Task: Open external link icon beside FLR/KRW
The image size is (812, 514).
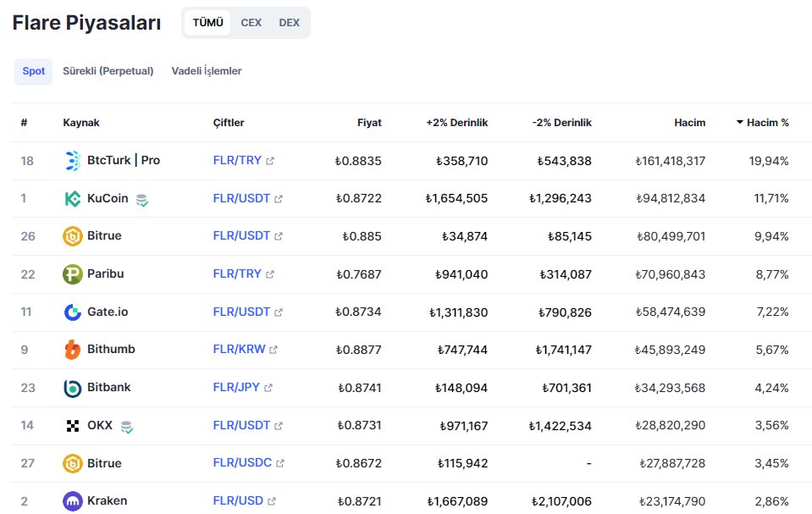Action: coord(273,350)
